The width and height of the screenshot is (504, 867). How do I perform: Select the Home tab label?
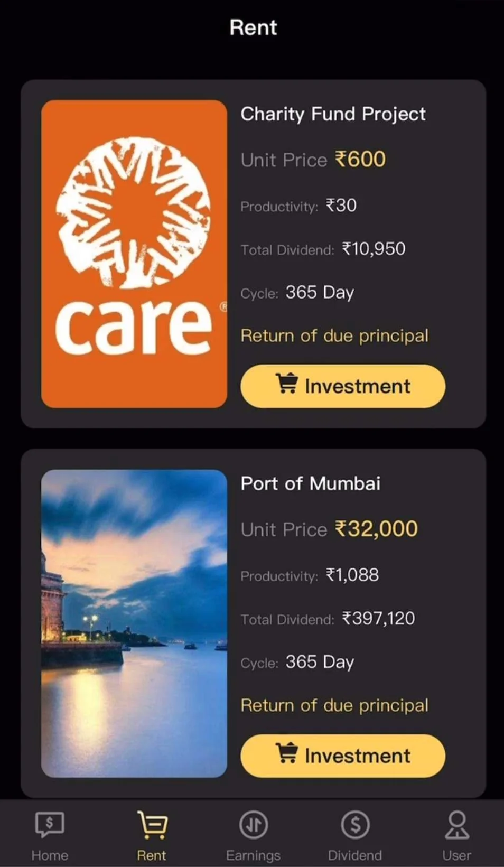50,855
